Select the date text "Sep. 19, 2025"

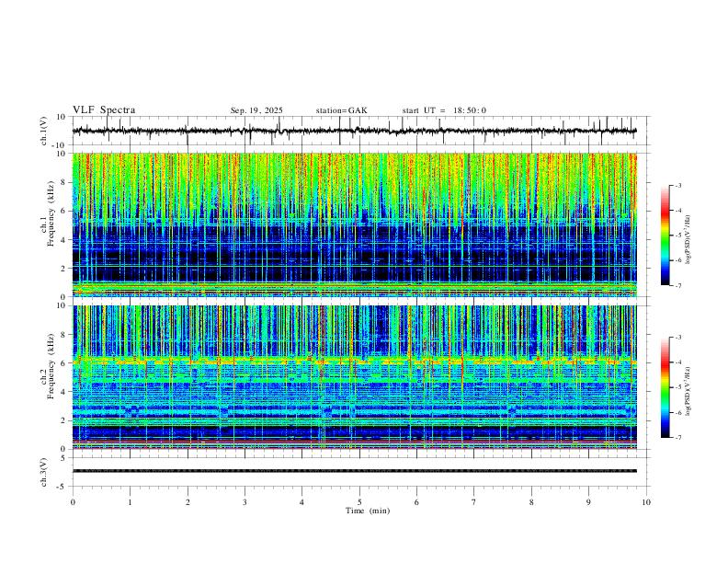256,110
